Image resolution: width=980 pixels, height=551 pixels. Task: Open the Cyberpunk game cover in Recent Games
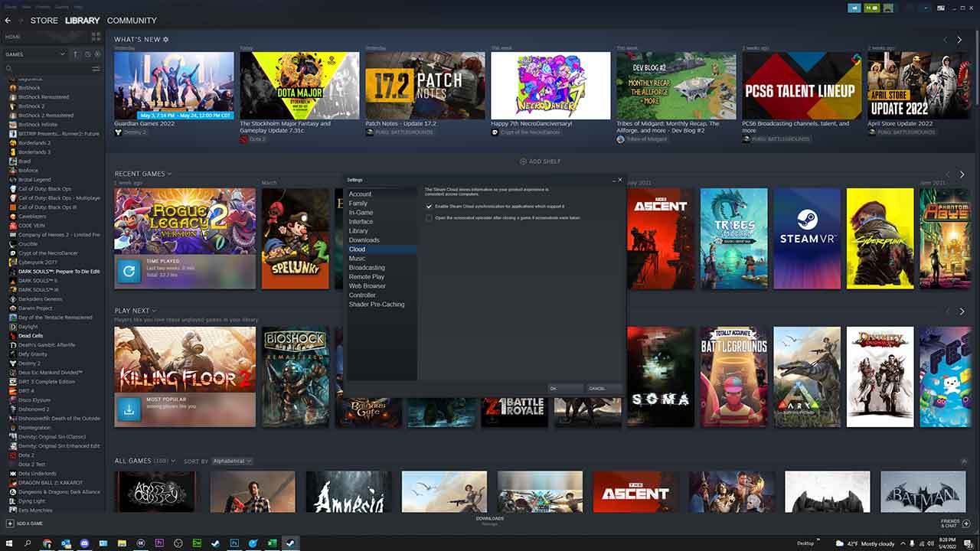[880, 239]
